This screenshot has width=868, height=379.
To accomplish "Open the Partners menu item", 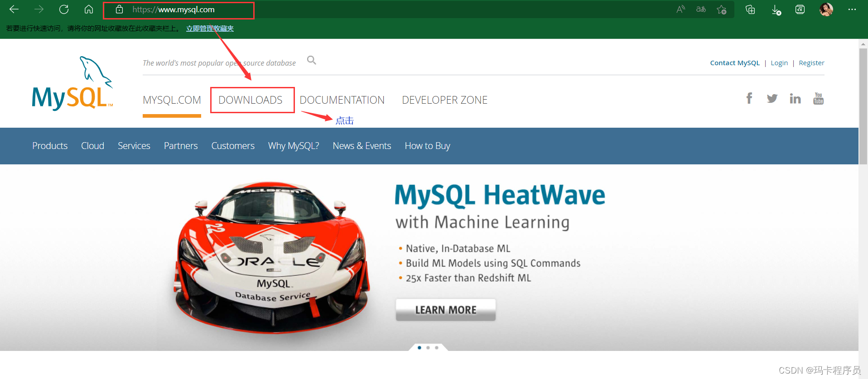I will pos(181,146).
